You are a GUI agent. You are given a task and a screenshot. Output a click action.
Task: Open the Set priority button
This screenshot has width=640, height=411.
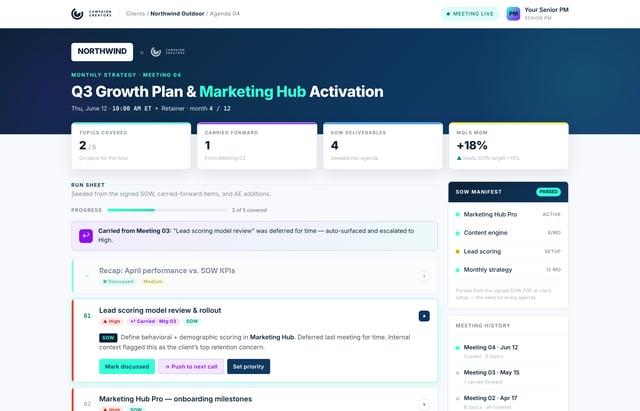pos(249,367)
